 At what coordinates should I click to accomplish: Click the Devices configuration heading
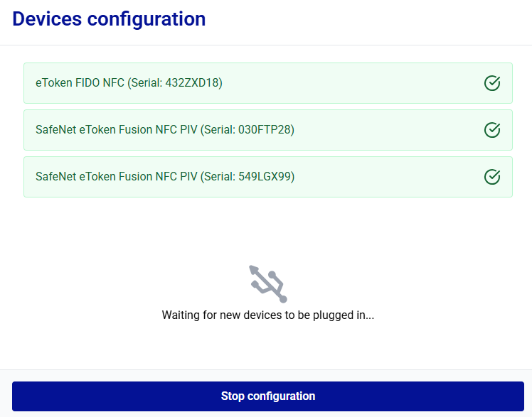tap(109, 19)
